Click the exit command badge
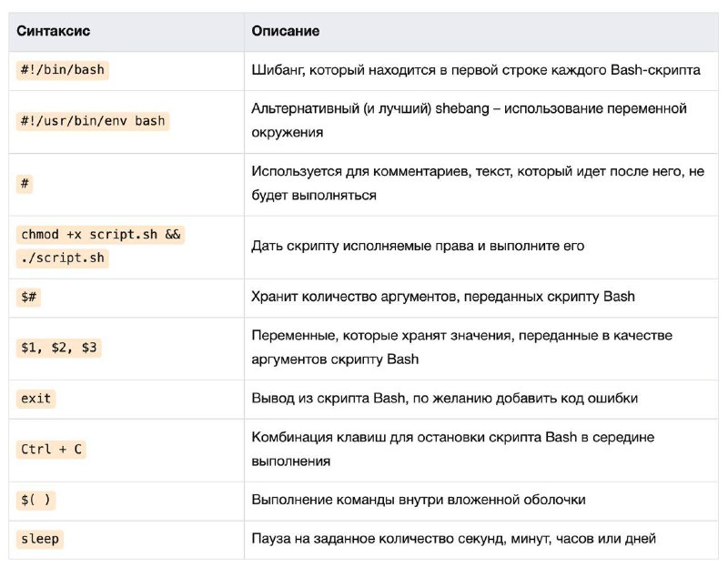This screenshot has height=568, width=728. [35, 399]
